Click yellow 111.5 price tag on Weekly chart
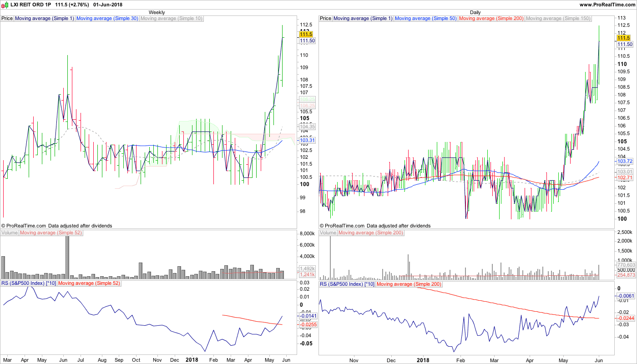The image size is (637, 364). 306,34
